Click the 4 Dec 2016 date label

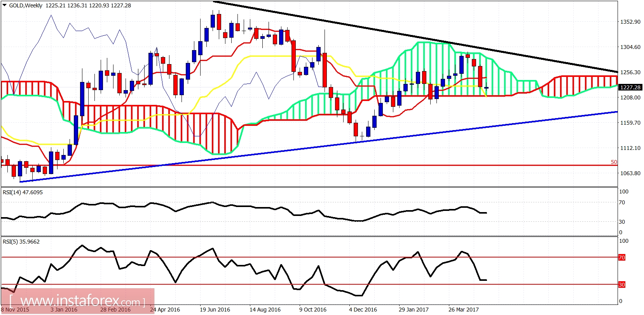point(363,310)
